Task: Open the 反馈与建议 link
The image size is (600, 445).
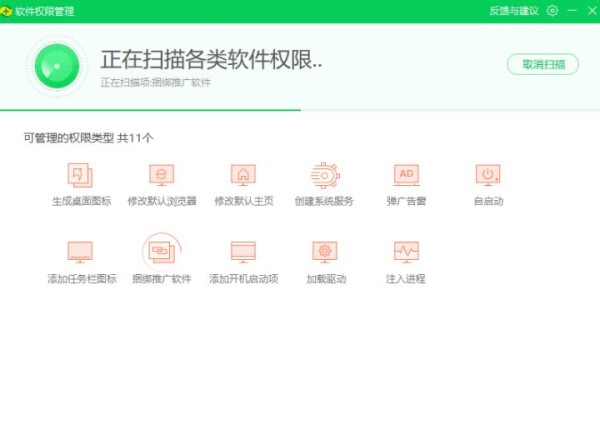Action: pos(514,11)
